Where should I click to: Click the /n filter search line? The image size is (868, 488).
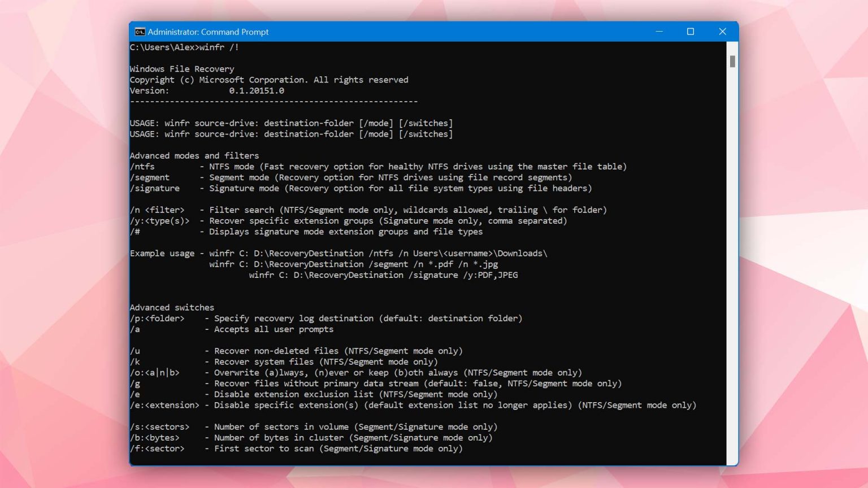click(368, 210)
